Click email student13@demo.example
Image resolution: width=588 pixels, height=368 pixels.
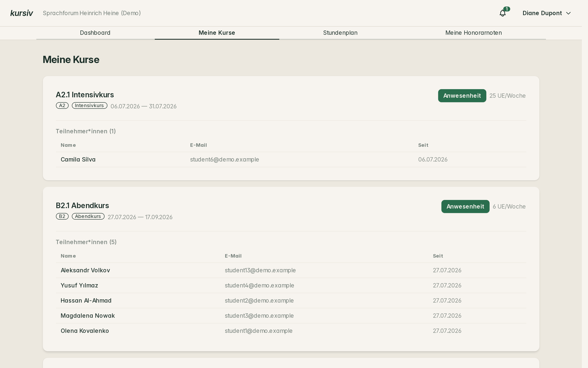click(x=260, y=270)
